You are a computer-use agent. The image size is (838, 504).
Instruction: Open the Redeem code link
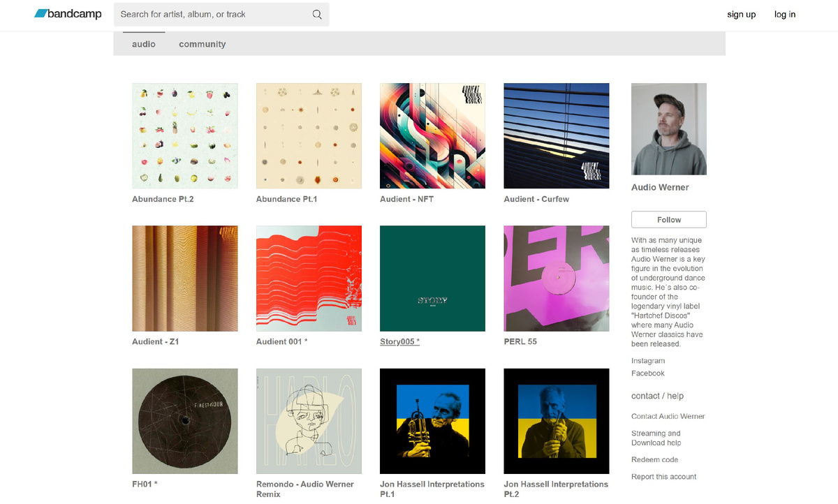[655, 459]
